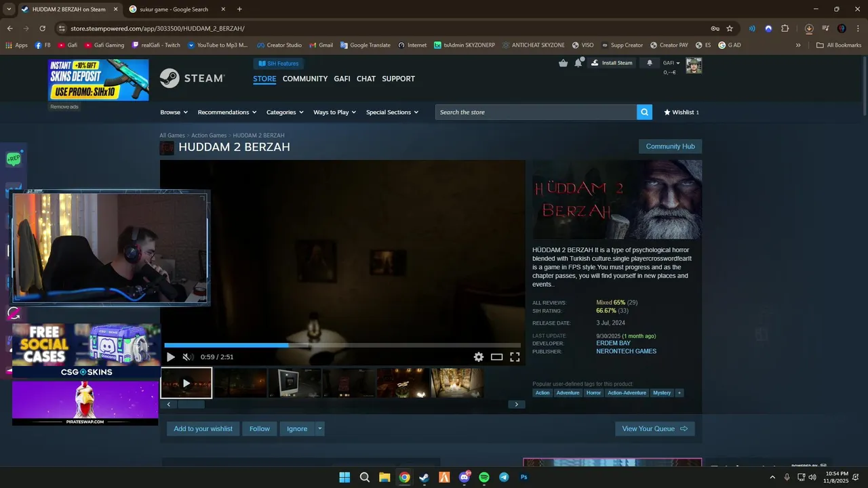The image size is (868, 488).
Task: Show more bookmarks via the chevron
Action: 798,45
